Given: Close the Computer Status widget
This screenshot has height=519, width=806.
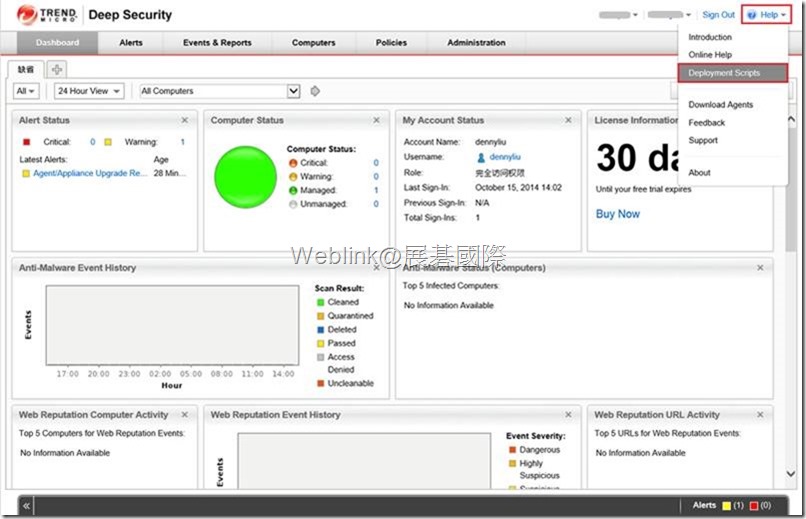Looking at the screenshot, I should (x=376, y=120).
